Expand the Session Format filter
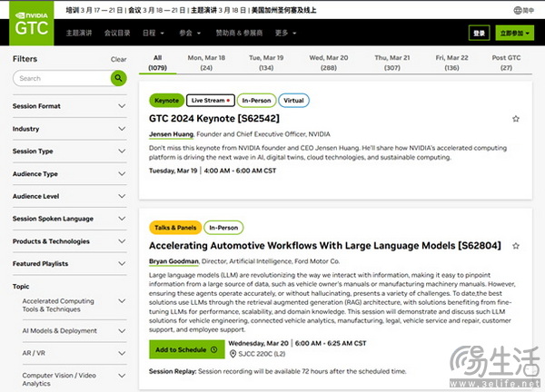 coord(70,106)
